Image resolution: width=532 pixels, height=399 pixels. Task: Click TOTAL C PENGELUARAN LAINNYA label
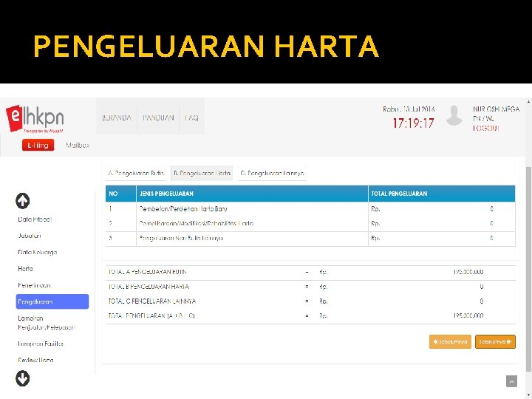(x=152, y=301)
